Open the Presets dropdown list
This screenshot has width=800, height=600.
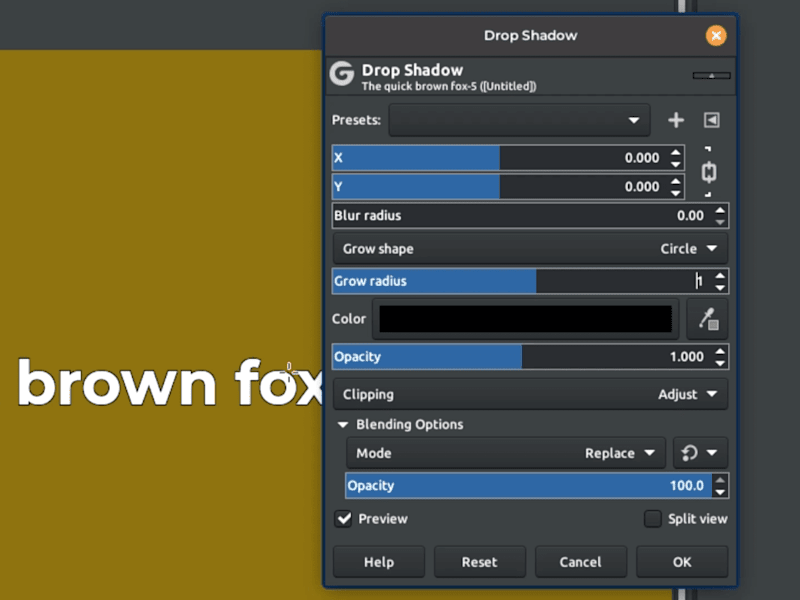(x=519, y=120)
